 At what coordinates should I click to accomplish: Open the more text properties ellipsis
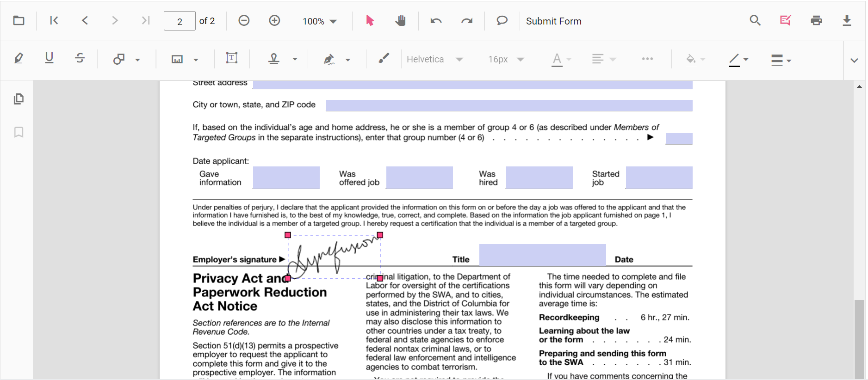tap(647, 59)
